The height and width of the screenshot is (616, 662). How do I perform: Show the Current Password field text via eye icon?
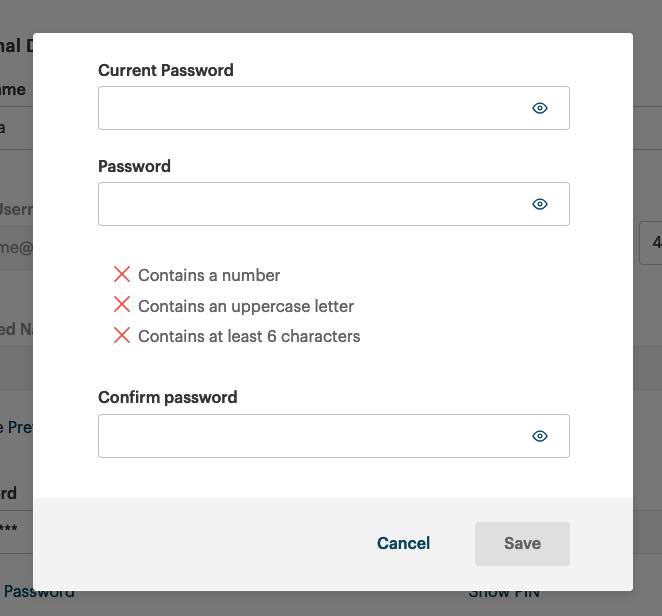click(x=540, y=108)
